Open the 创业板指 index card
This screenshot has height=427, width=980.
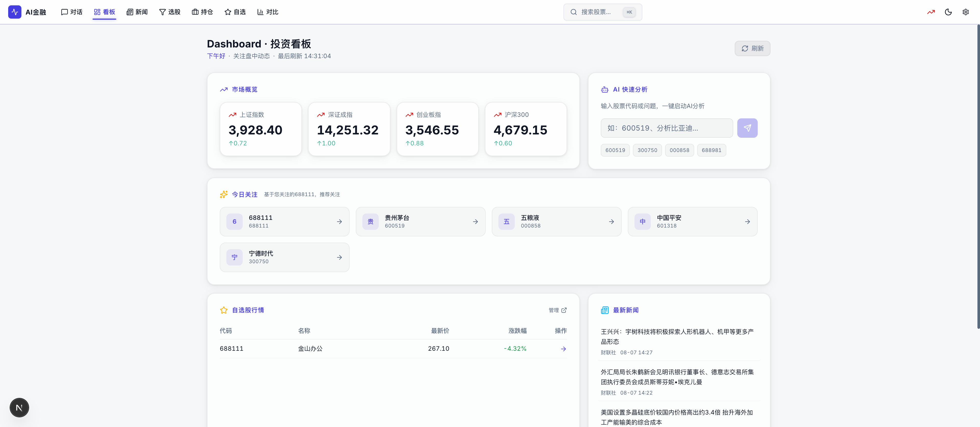(x=437, y=129)
